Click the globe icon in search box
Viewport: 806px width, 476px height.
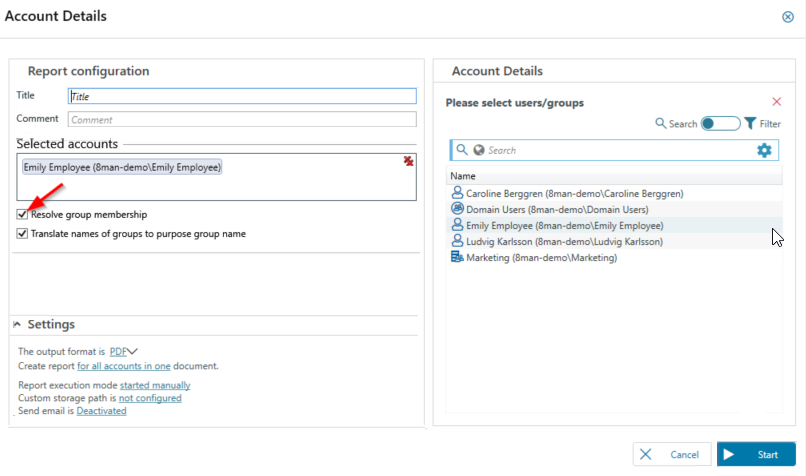click(479, 150)
